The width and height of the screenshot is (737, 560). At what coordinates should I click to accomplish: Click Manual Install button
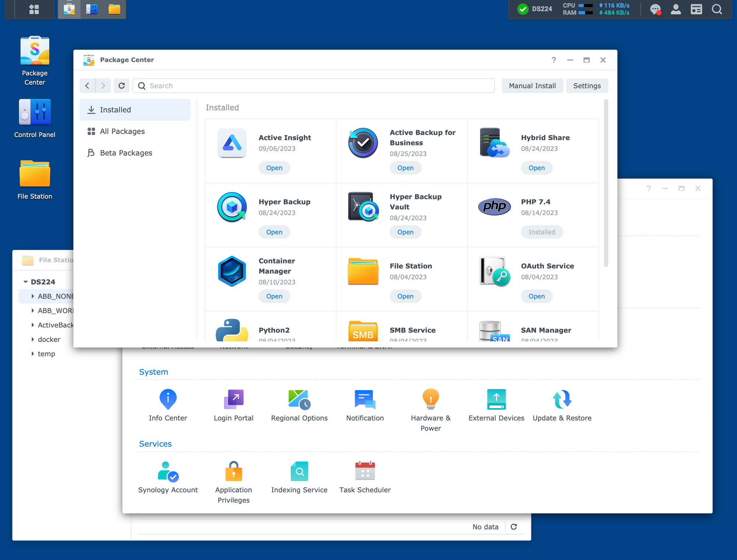pyautogui.click(x=532, y=86)
